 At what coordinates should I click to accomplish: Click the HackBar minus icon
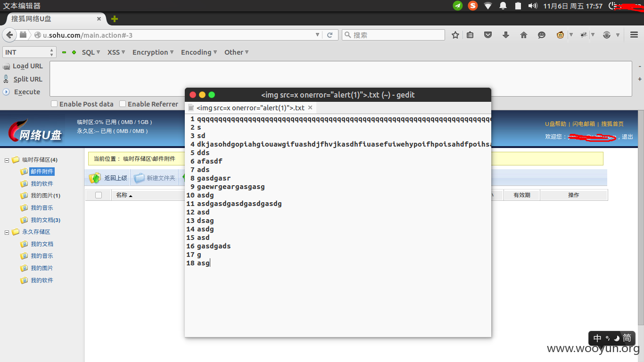[x=64, y=52]
